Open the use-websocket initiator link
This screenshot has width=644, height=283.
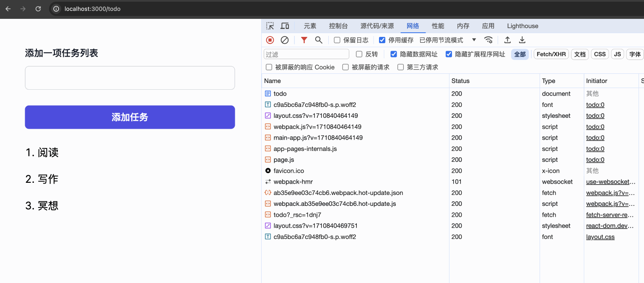coord(611,182)
